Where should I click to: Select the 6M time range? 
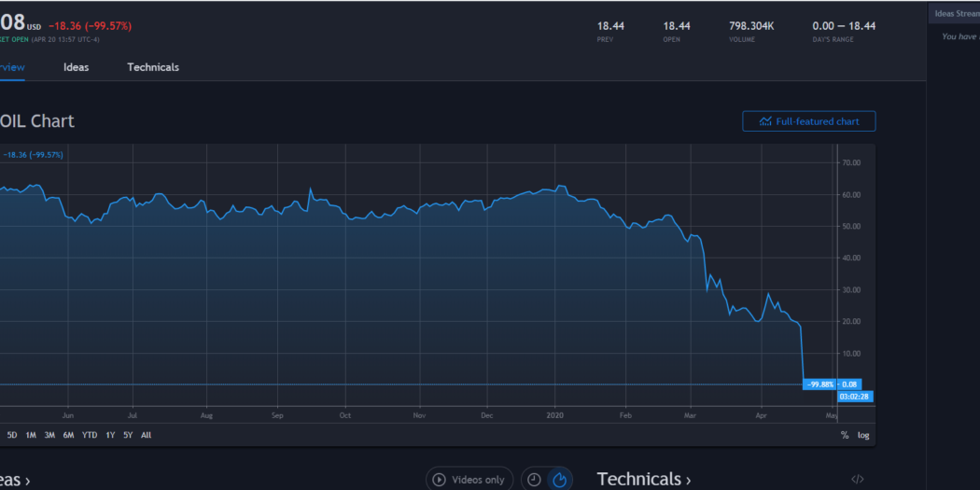pos(69,435)
